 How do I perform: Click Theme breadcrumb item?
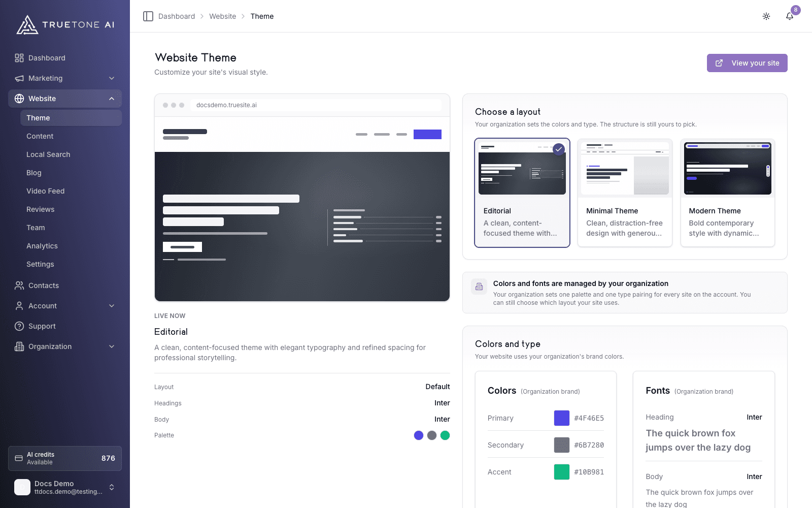pos(262,16)
